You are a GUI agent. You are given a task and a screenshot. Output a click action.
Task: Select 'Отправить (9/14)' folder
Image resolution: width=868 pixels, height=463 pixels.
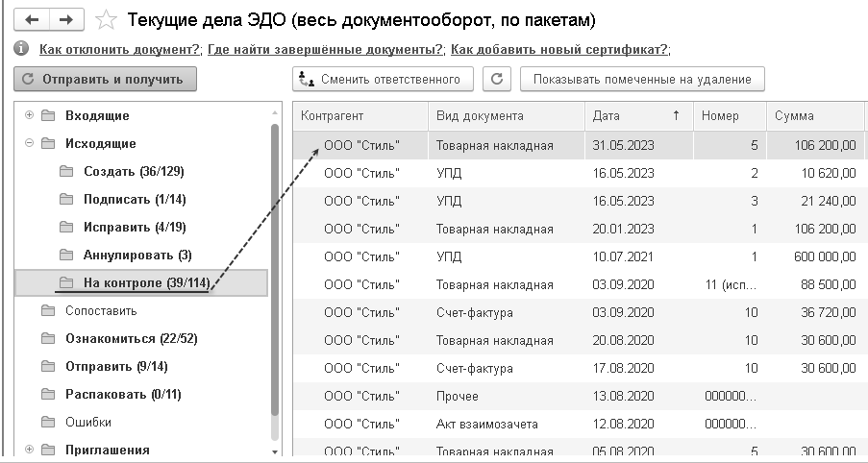pos(116,366)
